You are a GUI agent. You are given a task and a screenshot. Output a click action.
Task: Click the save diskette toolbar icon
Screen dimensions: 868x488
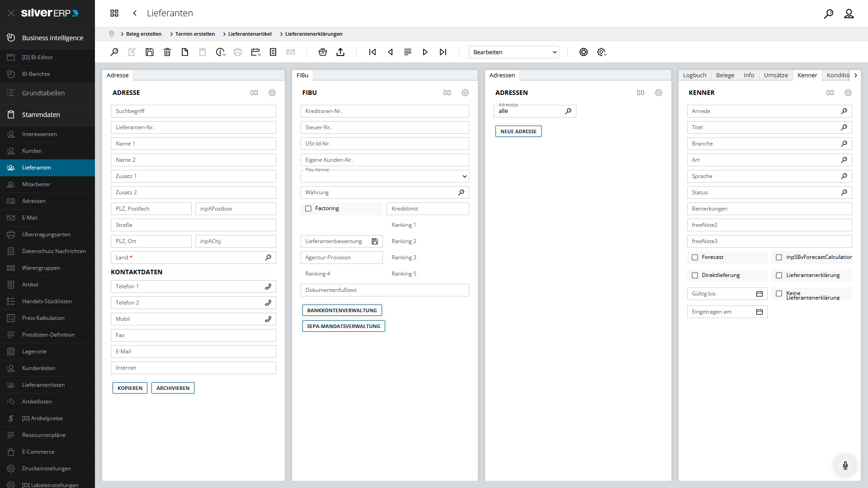click(150, 52)
